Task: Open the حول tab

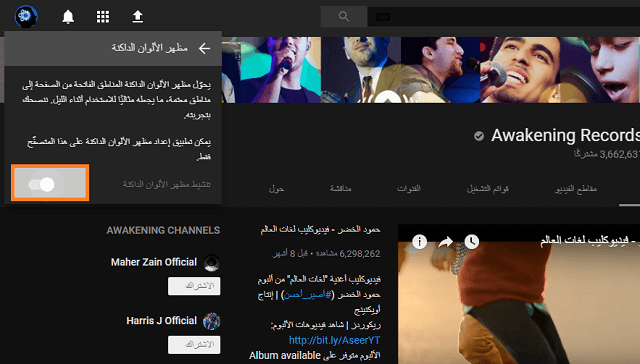Action: click(276, 189)
